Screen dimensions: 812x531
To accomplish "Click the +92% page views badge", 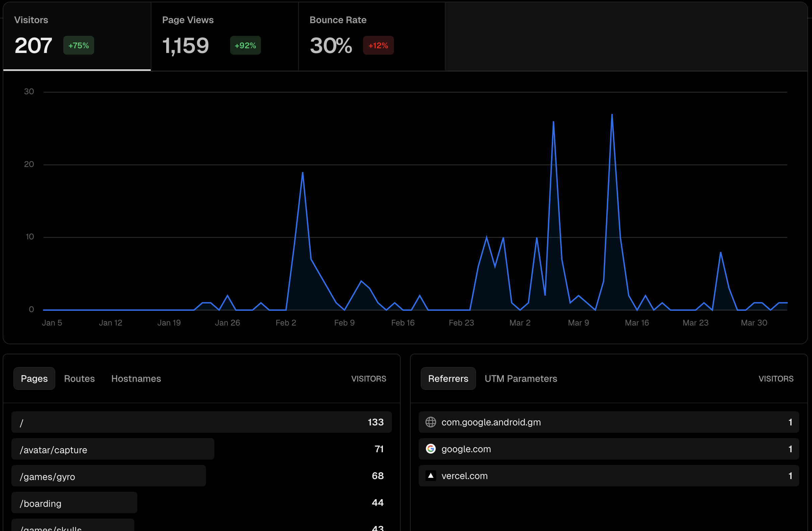I will pos(245,45).
